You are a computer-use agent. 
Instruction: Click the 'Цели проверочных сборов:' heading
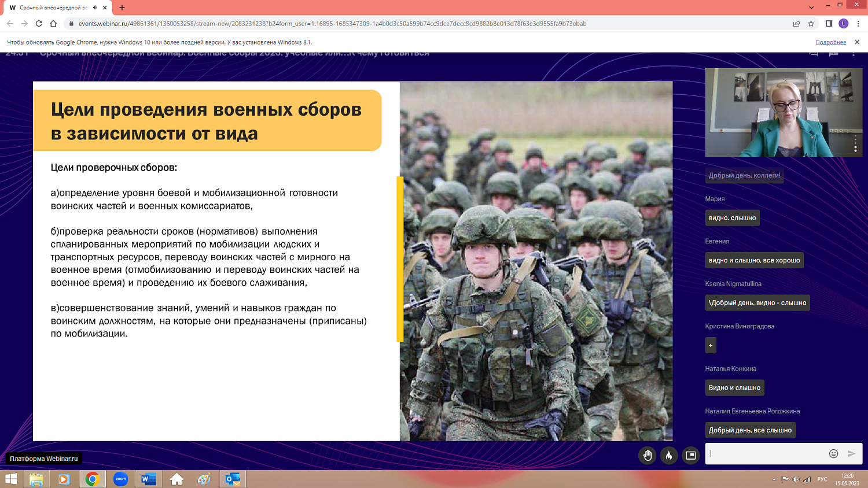point(114,167)
